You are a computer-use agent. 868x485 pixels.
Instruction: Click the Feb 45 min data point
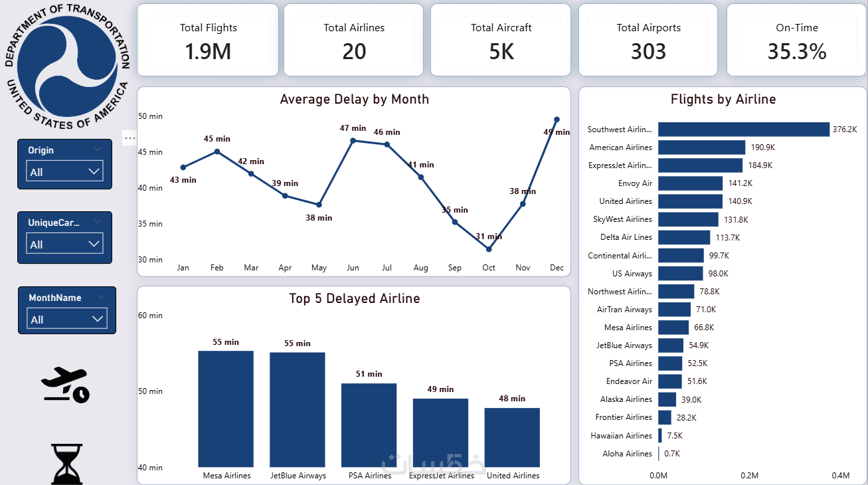(x=217, y=151)
